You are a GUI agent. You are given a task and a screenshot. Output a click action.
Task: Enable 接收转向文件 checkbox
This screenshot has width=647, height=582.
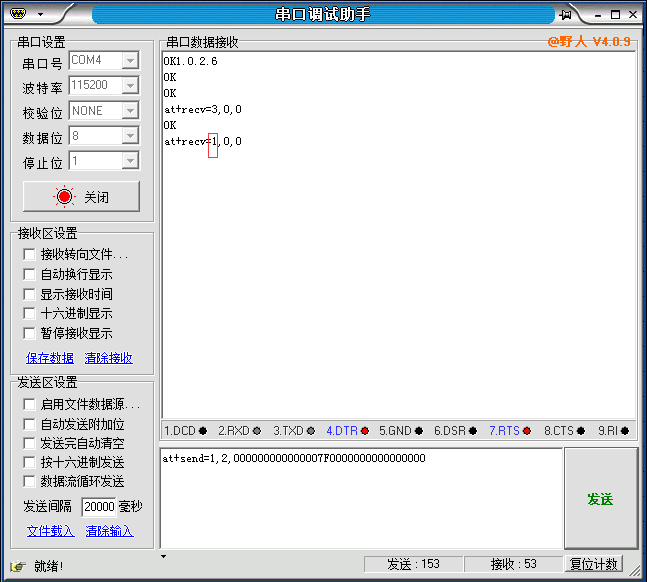pyautogui.click(x=29, y=254)
